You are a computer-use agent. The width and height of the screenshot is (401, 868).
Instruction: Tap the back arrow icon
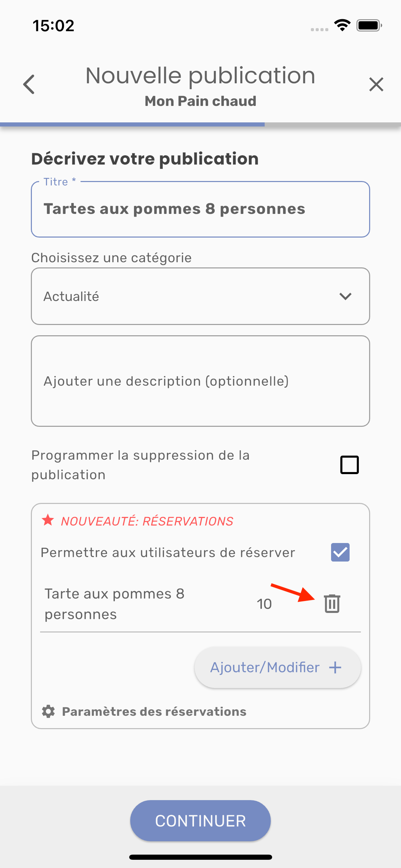[29, 84]
